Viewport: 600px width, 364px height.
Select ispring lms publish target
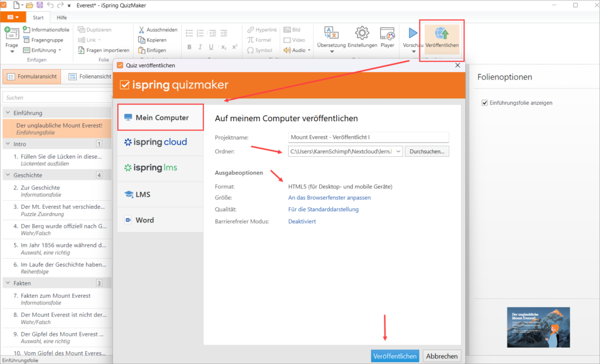tap(161, 168)
